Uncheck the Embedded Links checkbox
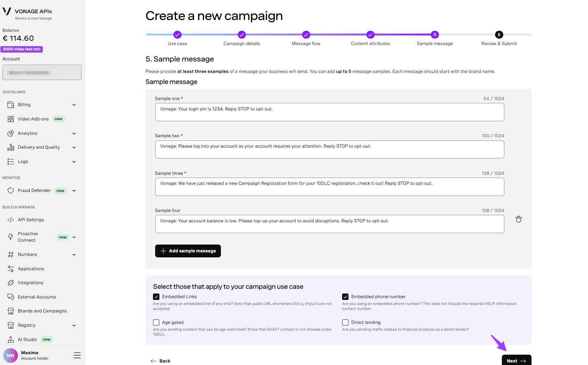 pos(156,297)
